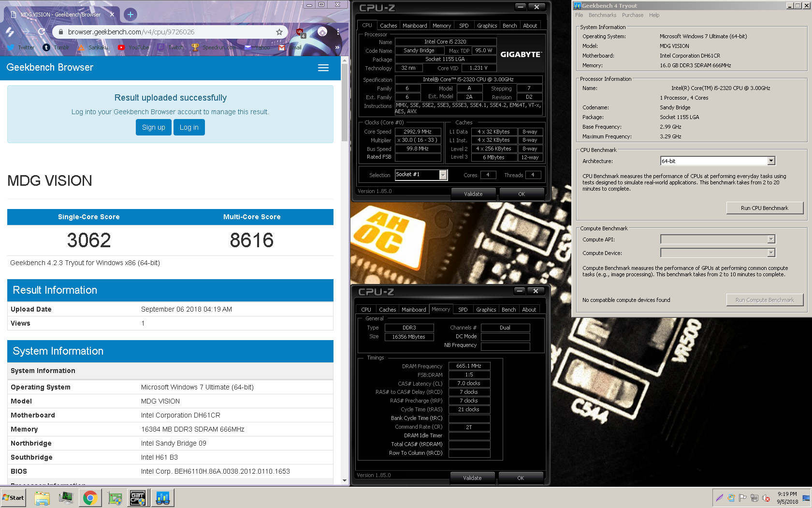The width and height of the screenshot is (812, 508).
Task: Open the Sankaku bookmark
Action: tap(93, 47)
